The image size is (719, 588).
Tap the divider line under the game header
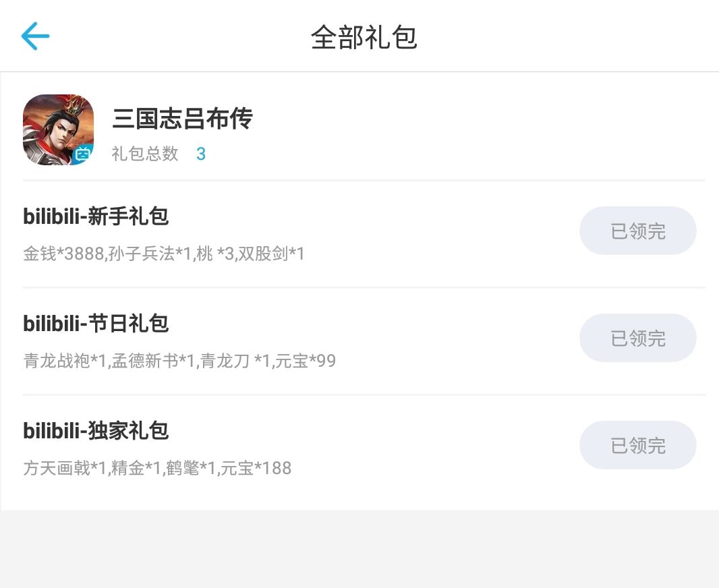pyautogui.click(x=364, y=180)
